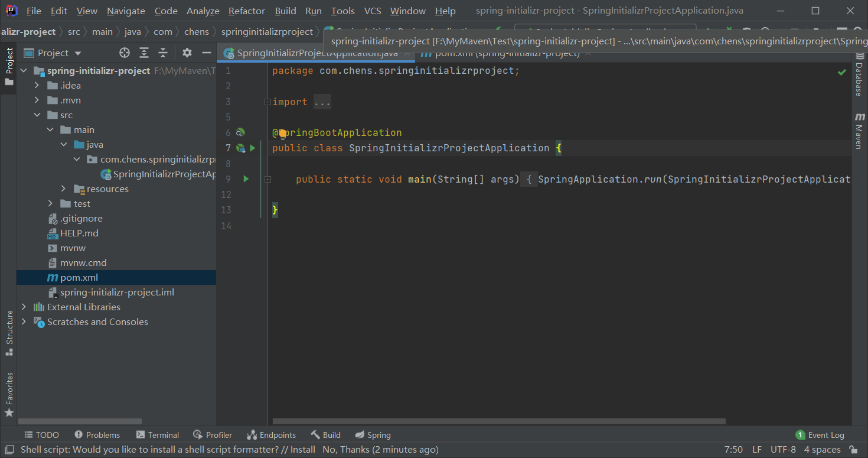Open the Tools menu
This screenshot has height=458, width=868.
point(342,11)
